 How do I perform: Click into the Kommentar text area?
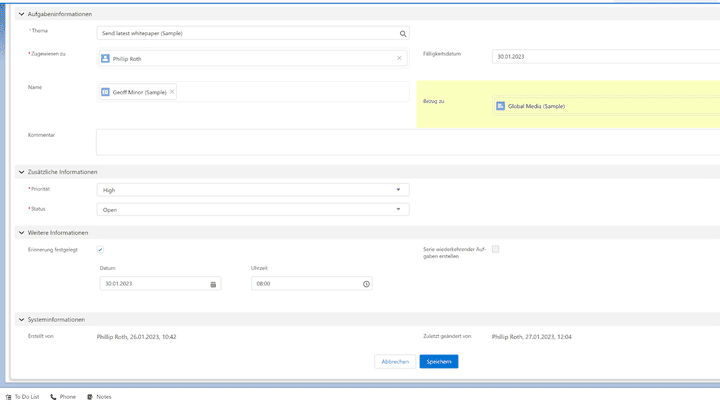pyautogui.click(x=400, y=142)
